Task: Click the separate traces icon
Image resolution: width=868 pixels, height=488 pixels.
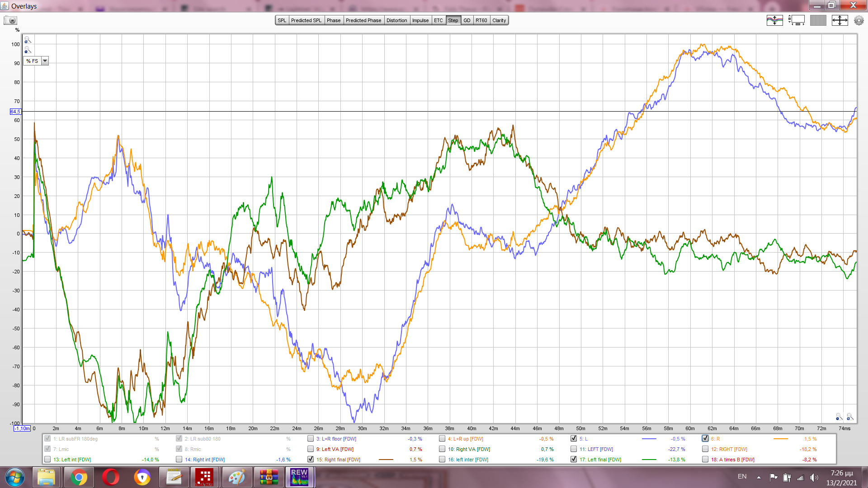Action: 774,20
